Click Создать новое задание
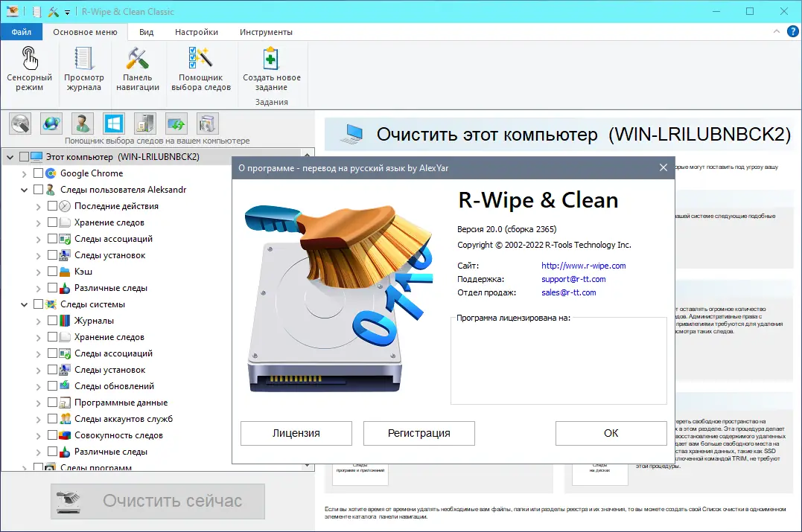This screenshot has width=802, height=532. coord(272,69)
